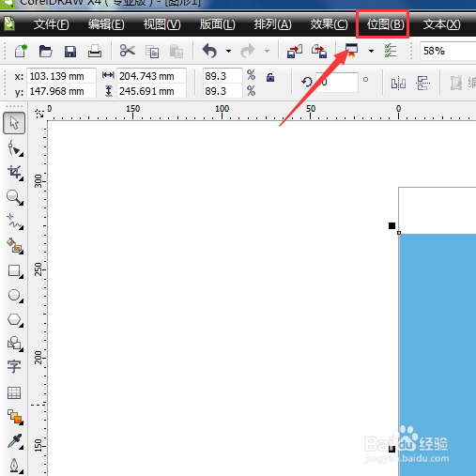Click the rotation angle field
This screenshot has width=476, height=476.
click(x=337, y=83)
